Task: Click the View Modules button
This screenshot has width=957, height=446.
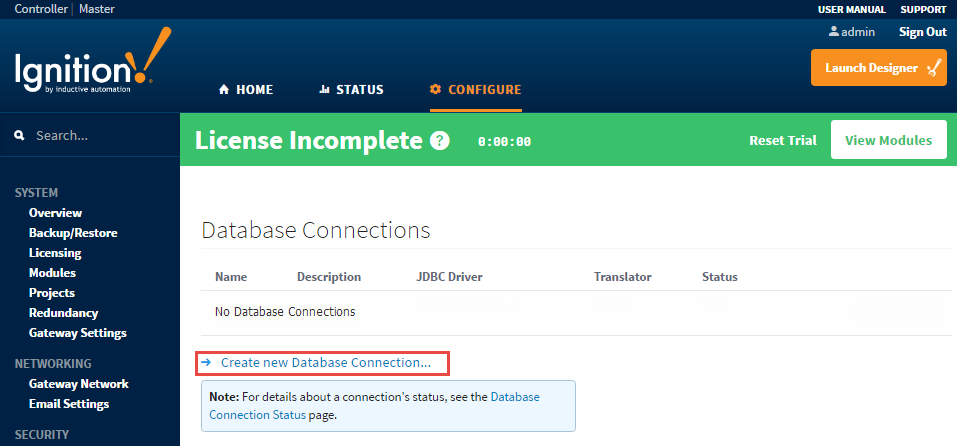Action: point(888,140)
